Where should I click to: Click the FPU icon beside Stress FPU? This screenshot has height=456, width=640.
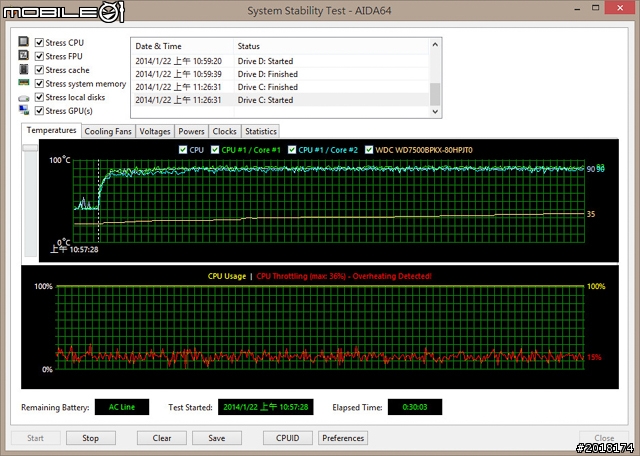click(24, 55)
